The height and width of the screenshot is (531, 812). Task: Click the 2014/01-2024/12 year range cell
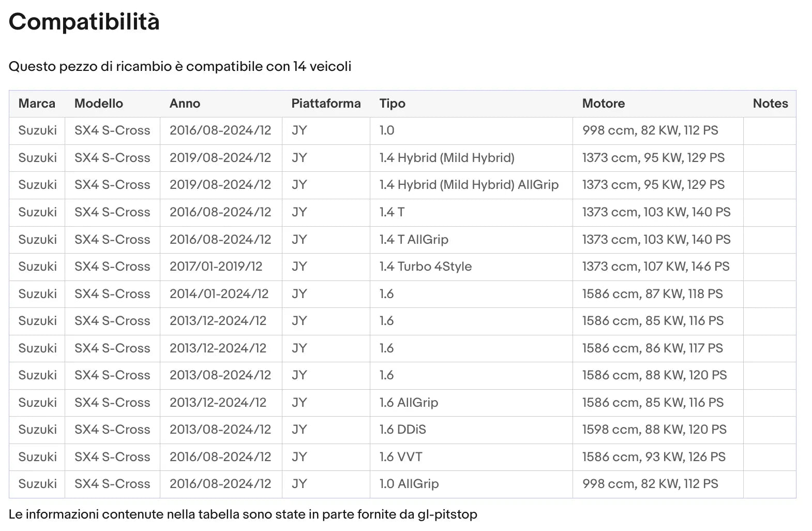click(x=219, y=294)
